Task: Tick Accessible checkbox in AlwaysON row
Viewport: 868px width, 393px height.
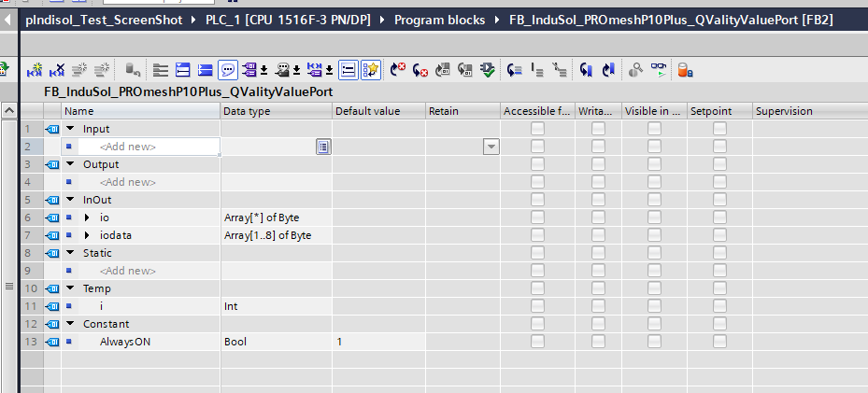Action: [x=537, y=342]
